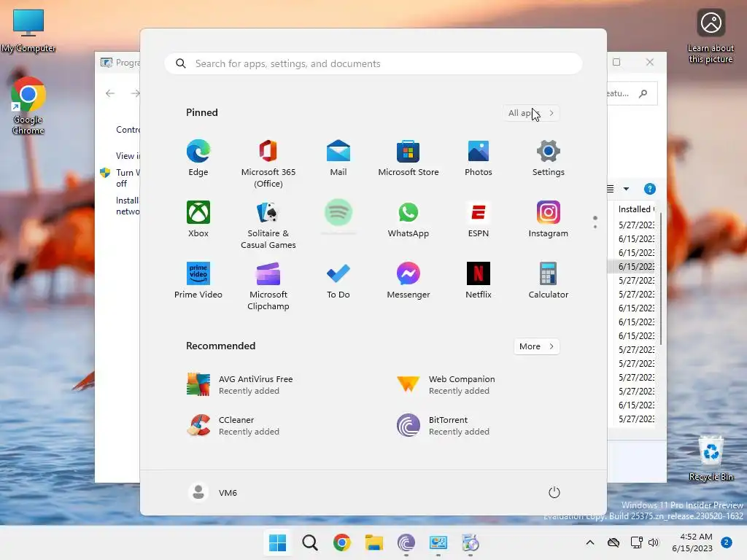Open the Netflix app
747x560 pixels.
(x=479, y=281)
